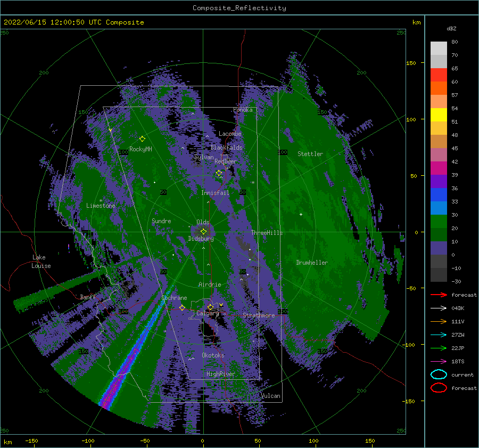Select the yellow diamond marker below Cochrane
Screen dimensions: 479x448
(182, 307)
